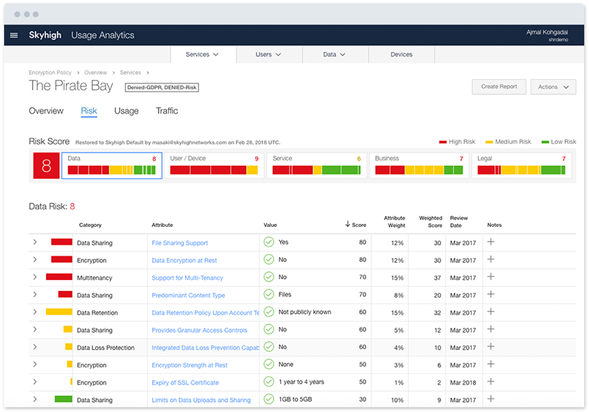
Task: Go to the Devices menu
Action: pos(401,55)
